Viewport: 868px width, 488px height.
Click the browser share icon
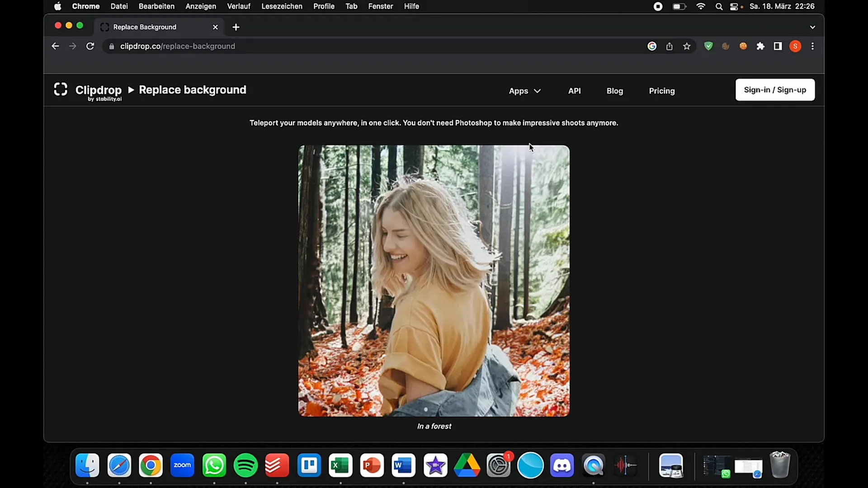(x=669, y=46)
